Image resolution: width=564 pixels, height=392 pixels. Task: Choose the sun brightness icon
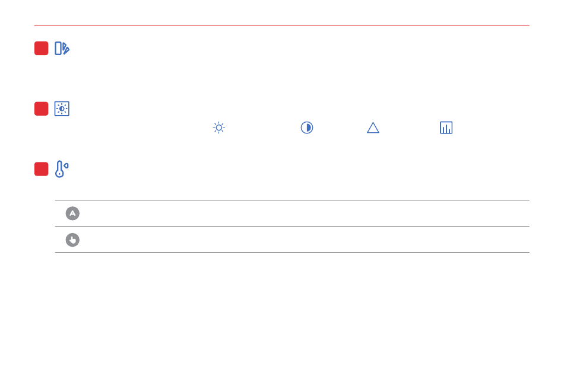(218, 128)
